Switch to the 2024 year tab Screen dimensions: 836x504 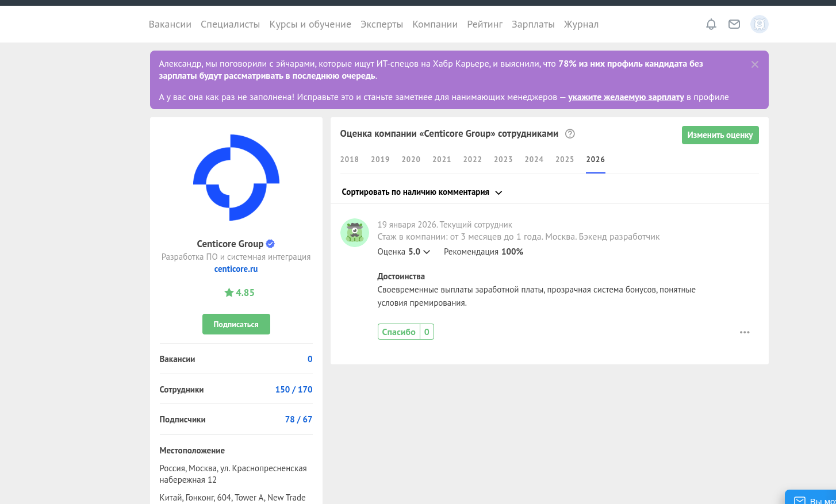[x=534, y=159]
